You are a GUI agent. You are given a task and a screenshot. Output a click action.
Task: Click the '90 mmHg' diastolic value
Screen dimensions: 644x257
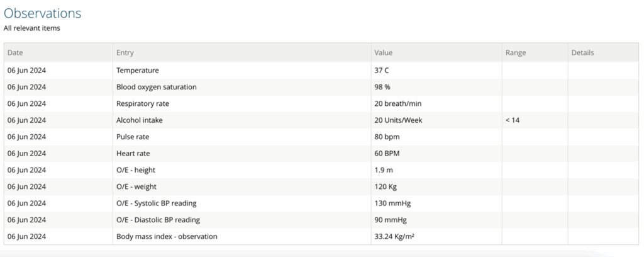click(390, 220)
